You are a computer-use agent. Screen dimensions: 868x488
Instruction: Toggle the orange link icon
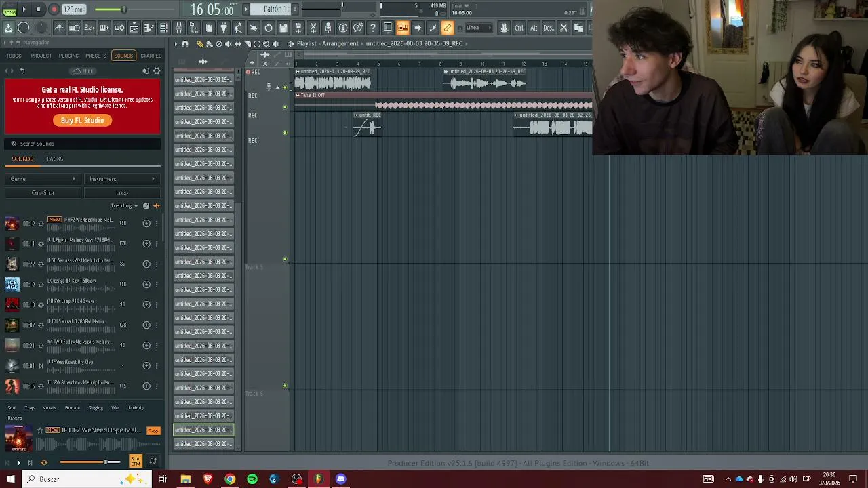coord(448,28)
